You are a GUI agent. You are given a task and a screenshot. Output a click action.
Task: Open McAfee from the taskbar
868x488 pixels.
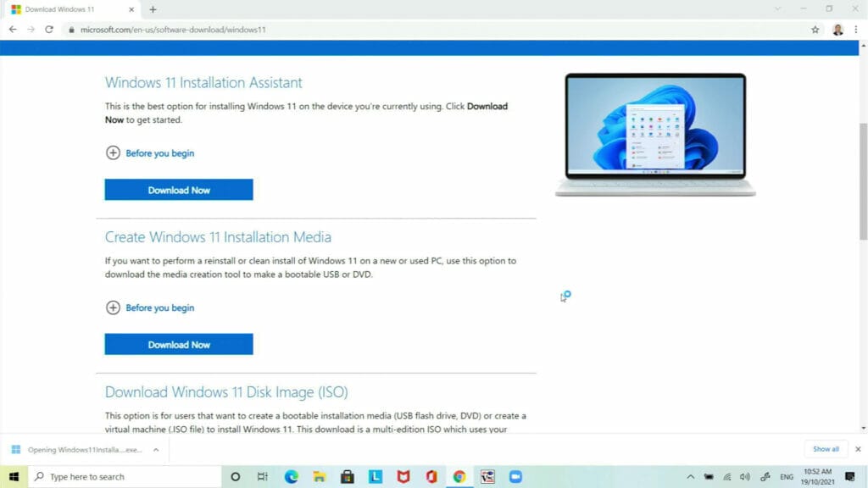coord(404,476)
